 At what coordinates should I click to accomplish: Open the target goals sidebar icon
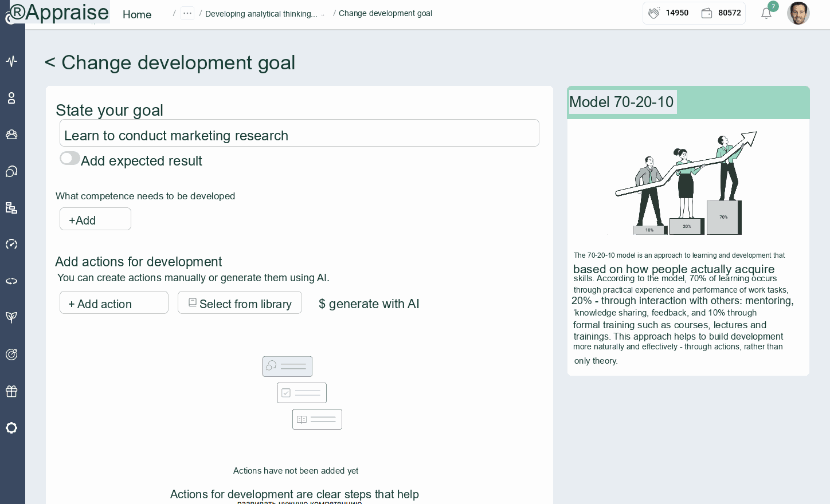[x=11, y=355]
